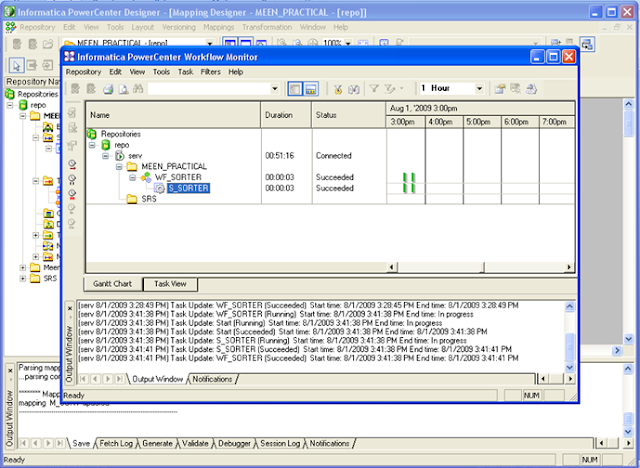Open the Debugger tab in Designer output
Viewport: 640px width, 468px height.
[234, 444]
